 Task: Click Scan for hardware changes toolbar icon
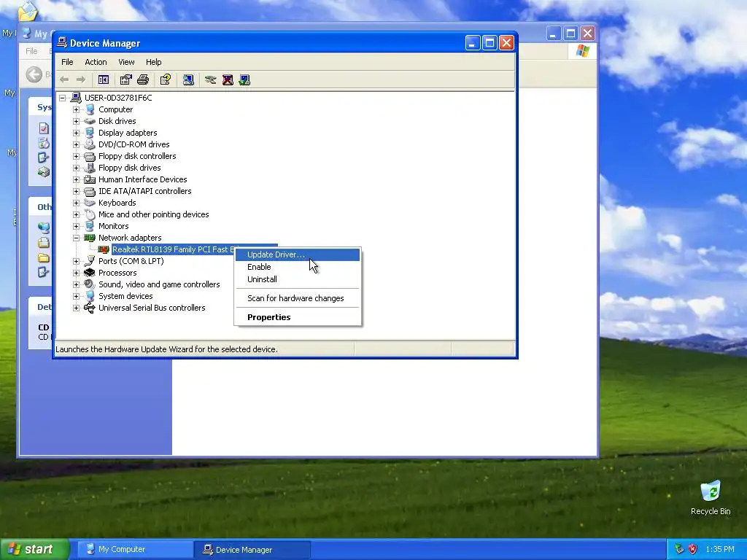pos(188,79)
